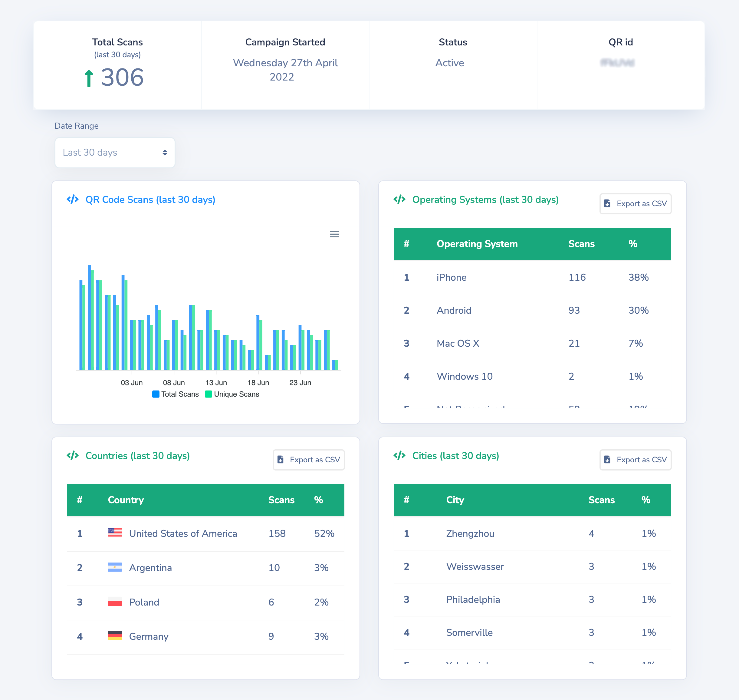
Task: Click the Cities (last 30 days) title
Action: (x=455, y=456)
